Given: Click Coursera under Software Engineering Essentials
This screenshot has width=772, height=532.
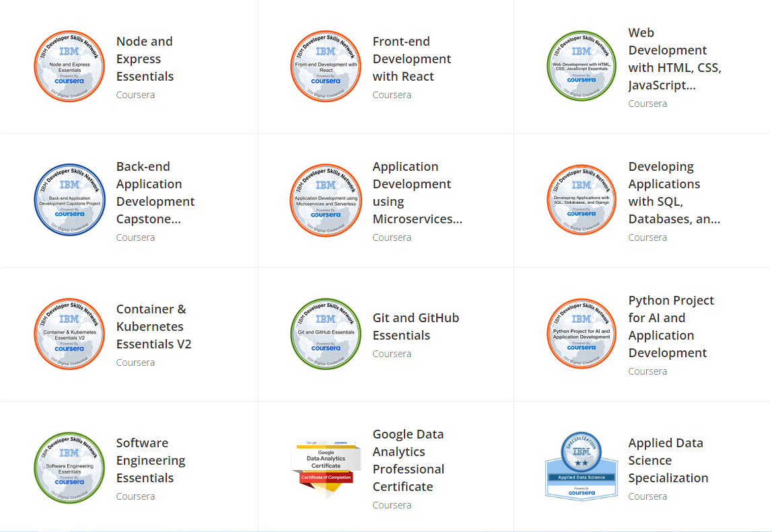Looking at the screenshot, I should pyautogui.click(x=135, y=496).
